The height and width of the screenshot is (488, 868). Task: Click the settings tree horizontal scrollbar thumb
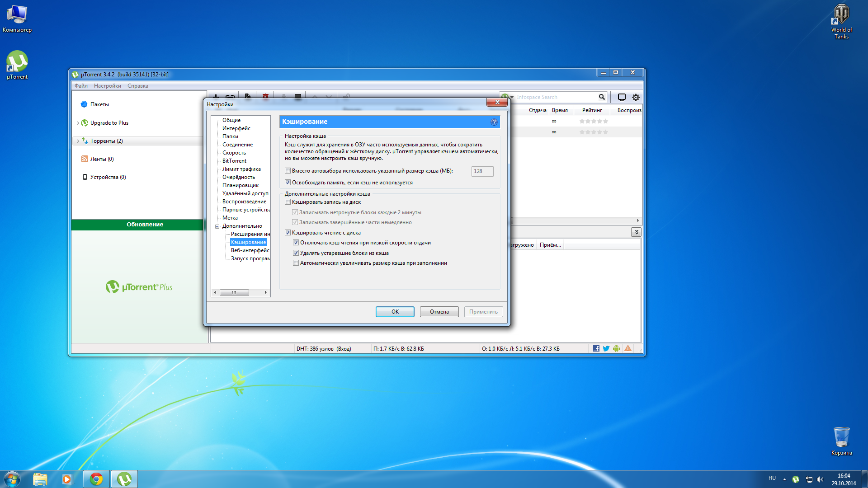tap(234, 292)
